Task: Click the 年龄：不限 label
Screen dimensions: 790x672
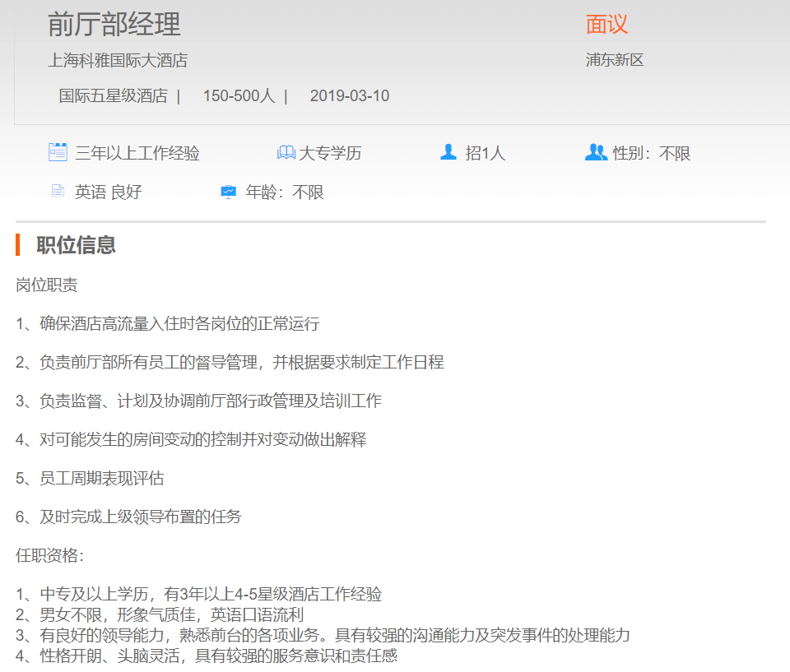Action: coord(285,192)
